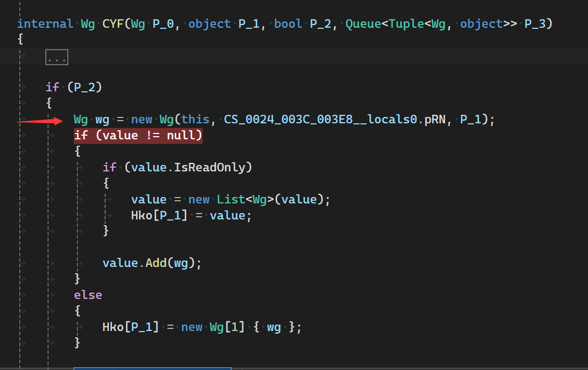Click 'Hko[P_1] = new Wg[1] { wg };' line
The image size is (588, 370).
click(202, 327)
